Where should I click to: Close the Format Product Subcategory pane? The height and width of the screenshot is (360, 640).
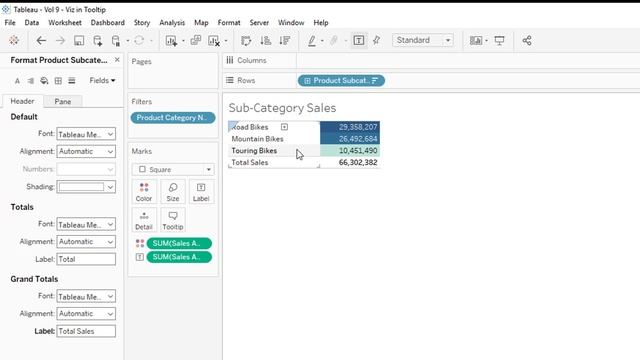(117, 60)
